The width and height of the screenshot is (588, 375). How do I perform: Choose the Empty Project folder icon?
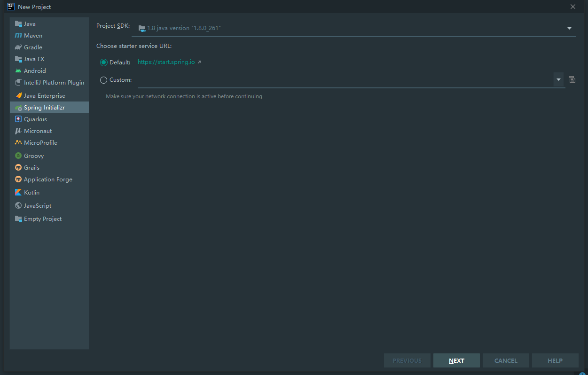click(18, 219)
